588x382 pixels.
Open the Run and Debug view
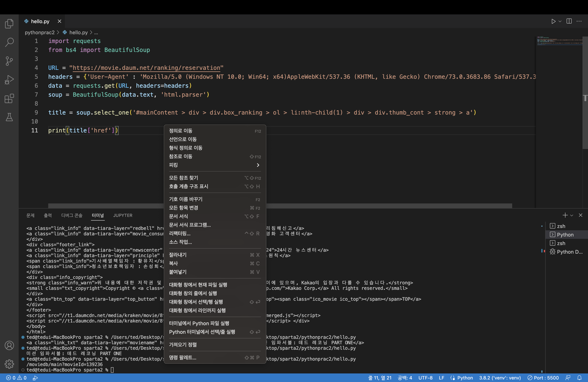(9, 80)
